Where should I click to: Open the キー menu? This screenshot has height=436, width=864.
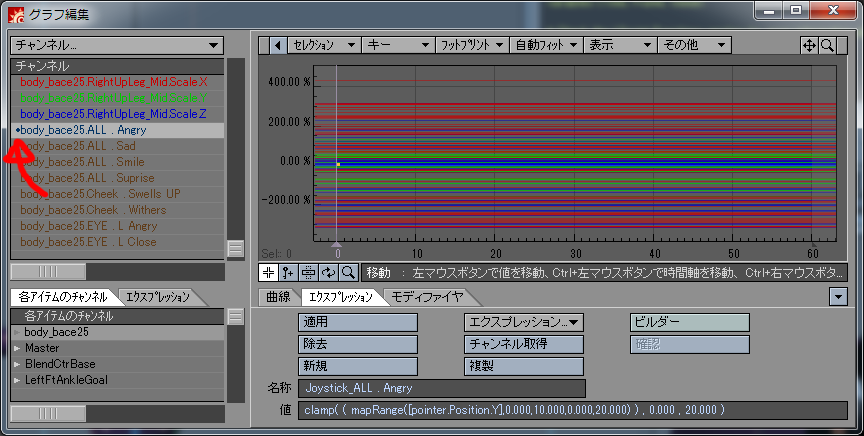click(x=398, y=45)
